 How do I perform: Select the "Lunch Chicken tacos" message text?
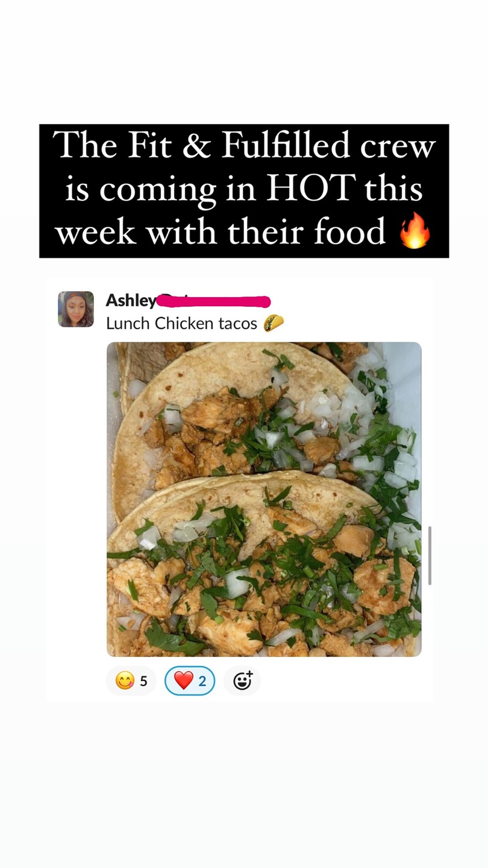(181, 323)
